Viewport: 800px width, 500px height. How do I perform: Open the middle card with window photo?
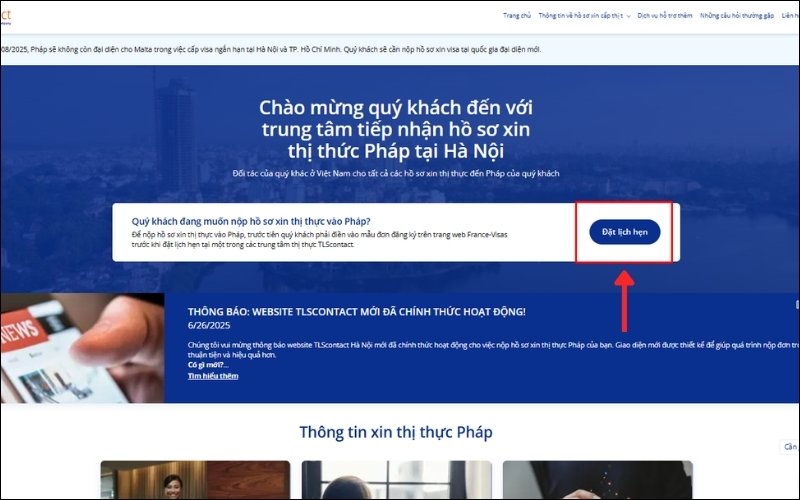point(396,480)
